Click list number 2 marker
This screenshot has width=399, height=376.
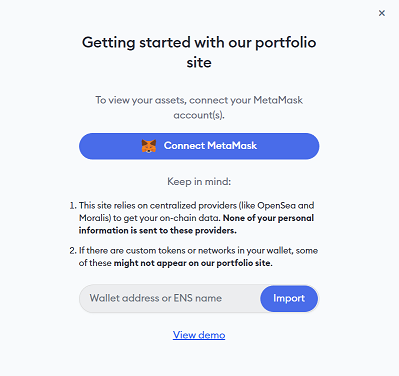point(73,250)
